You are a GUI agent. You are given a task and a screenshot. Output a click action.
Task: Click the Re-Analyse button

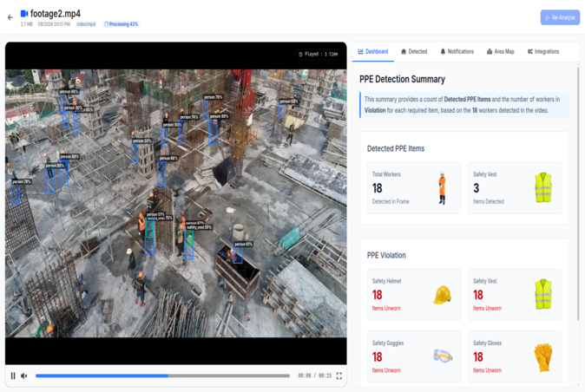coord(560,17)
